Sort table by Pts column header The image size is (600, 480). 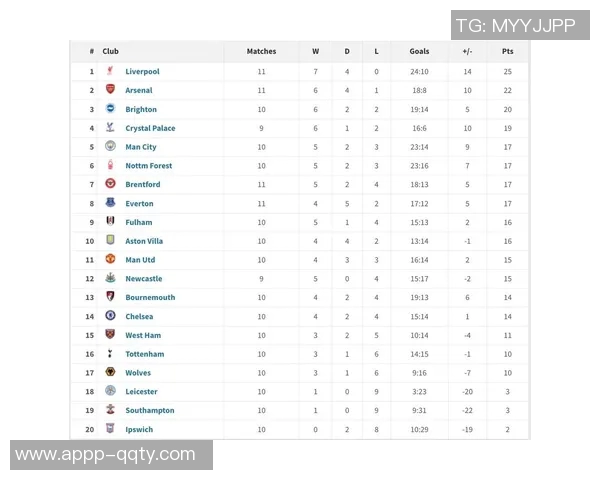point(507,51)
